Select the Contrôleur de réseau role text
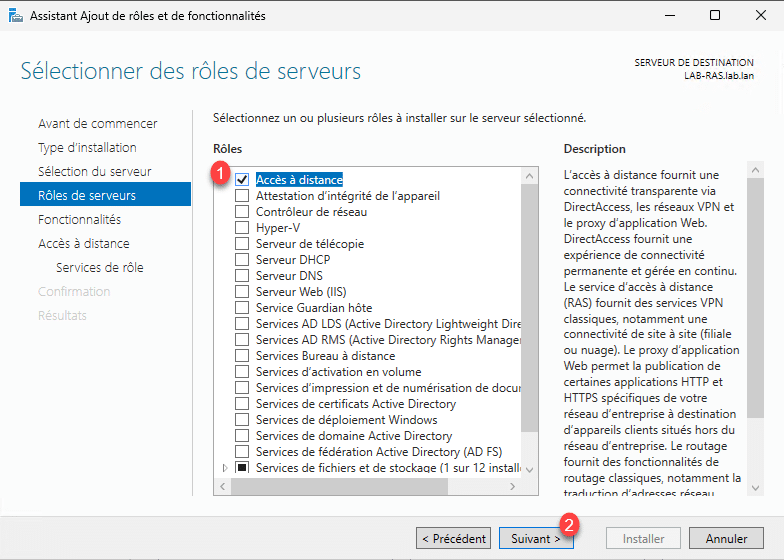The image size is (784, 560). point(311,212)
